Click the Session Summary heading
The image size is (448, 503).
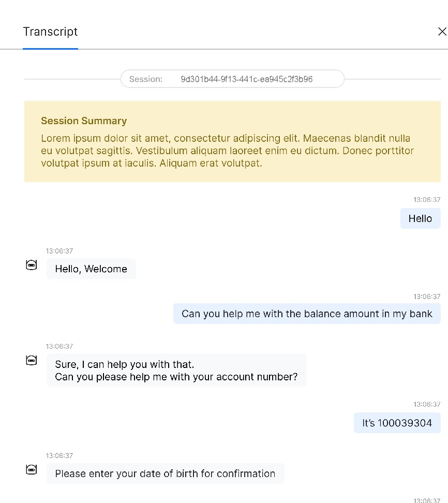pos(84,121)
